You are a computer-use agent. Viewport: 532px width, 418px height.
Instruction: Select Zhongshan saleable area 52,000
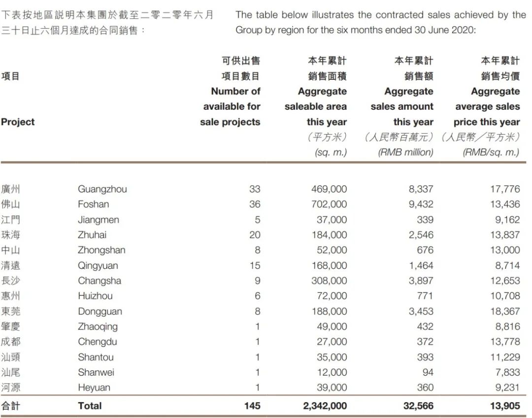point(332,250)
